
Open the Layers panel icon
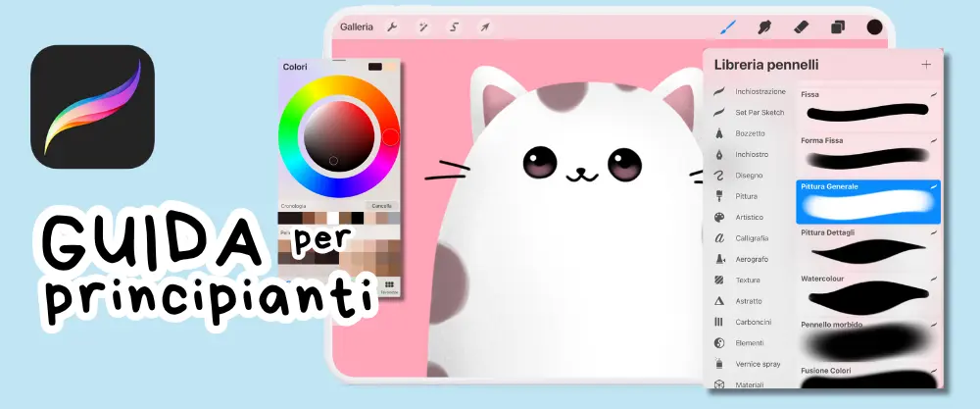coord(838,26)
